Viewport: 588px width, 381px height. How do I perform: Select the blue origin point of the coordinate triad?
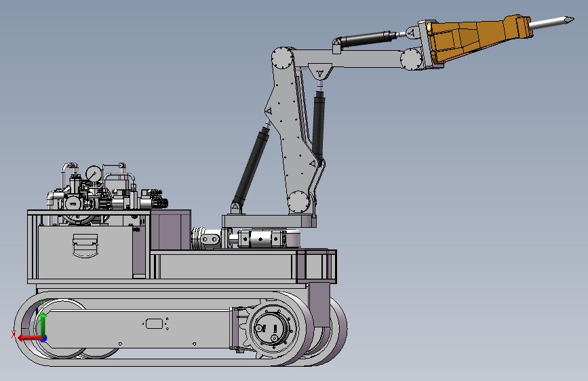[44, 339]
